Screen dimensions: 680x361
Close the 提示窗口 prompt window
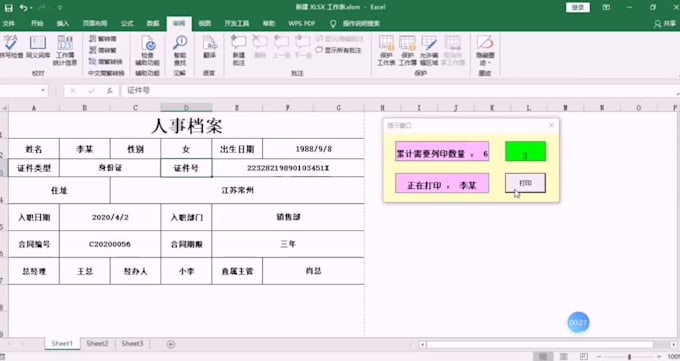click(551, 125)
